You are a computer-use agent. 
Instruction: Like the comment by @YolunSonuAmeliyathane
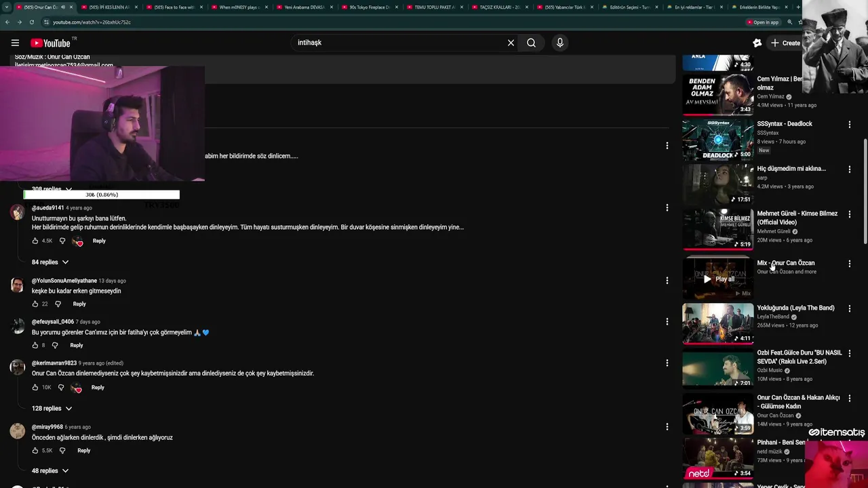35,304
